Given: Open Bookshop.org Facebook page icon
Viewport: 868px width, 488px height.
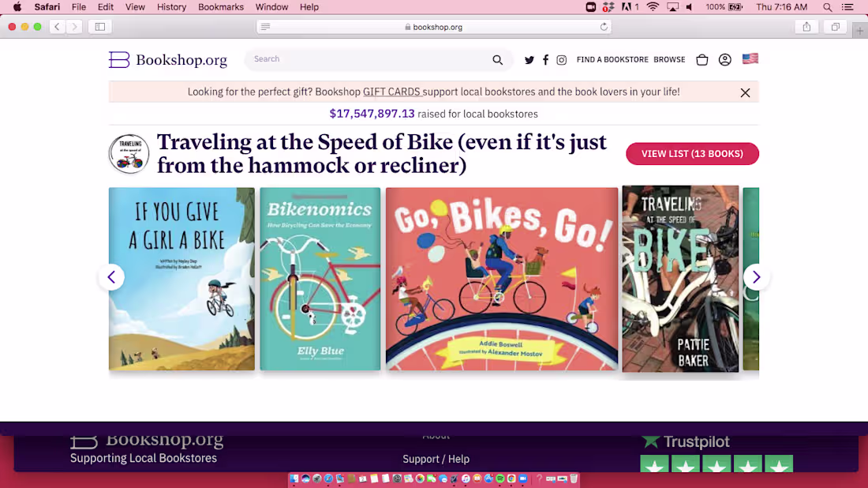Looking at the screenshot, I should (545, 60).
